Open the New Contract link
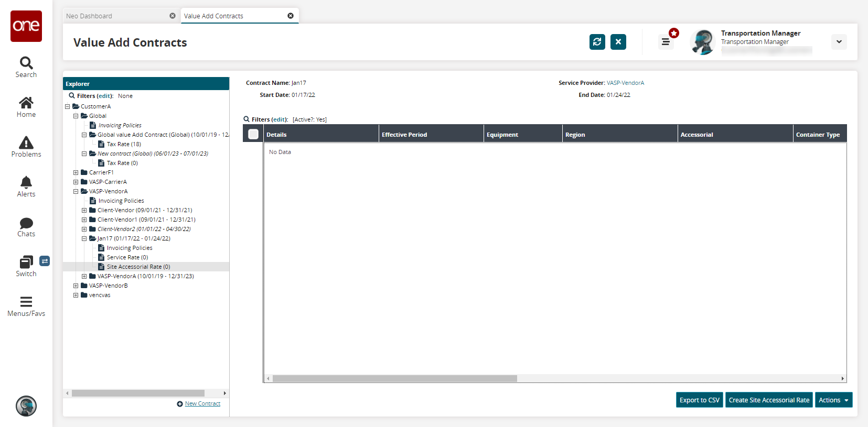 pyautogui.click(x=202, y=404)
